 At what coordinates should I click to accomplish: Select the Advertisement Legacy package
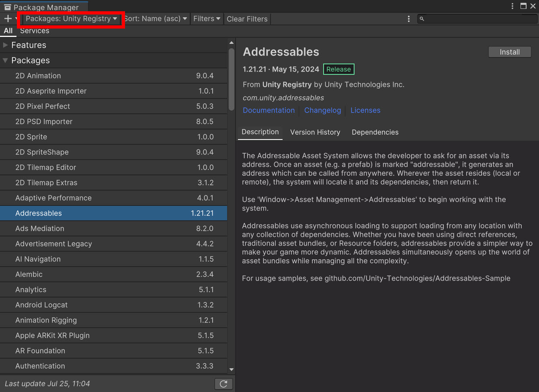[114, 244]
